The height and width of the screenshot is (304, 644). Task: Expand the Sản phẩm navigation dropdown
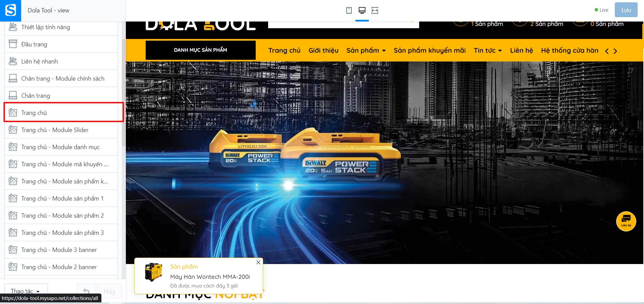[366, 50]
